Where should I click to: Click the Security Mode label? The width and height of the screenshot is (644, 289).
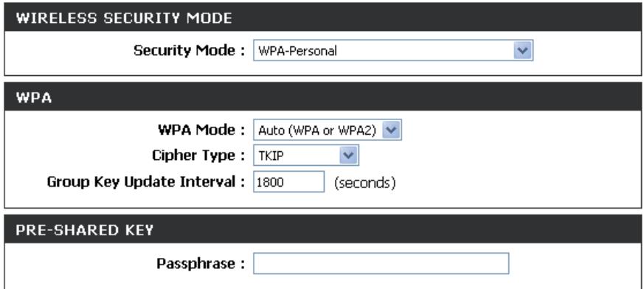(x=190, y=50)
